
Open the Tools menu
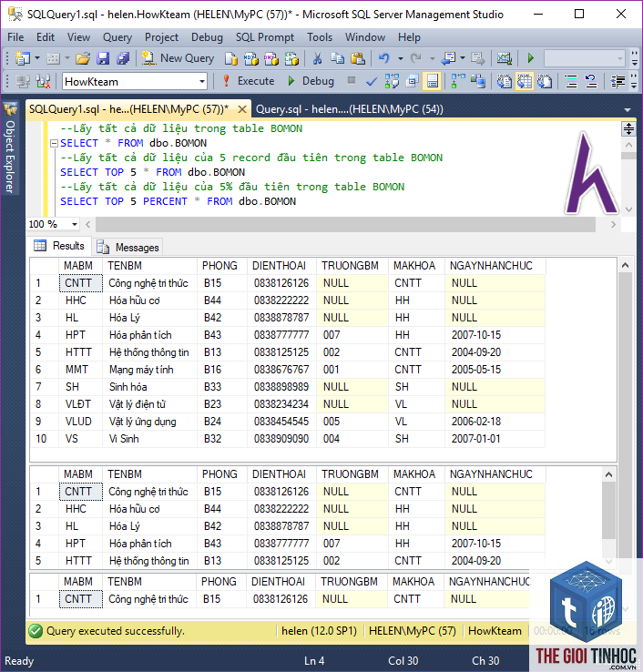[x=320, y=37]
